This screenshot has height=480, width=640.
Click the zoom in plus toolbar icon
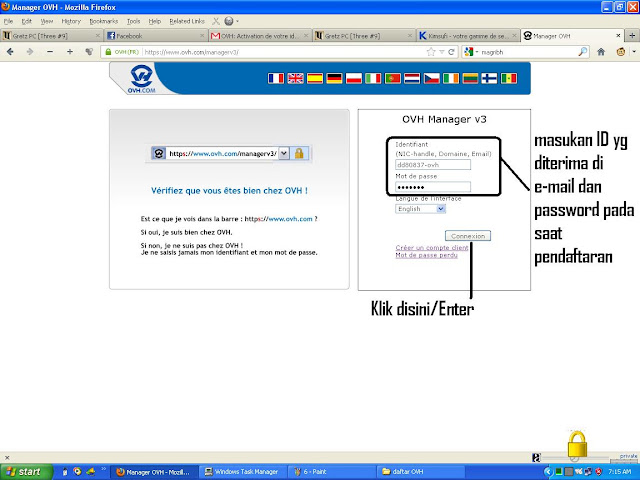pos(70,52)
